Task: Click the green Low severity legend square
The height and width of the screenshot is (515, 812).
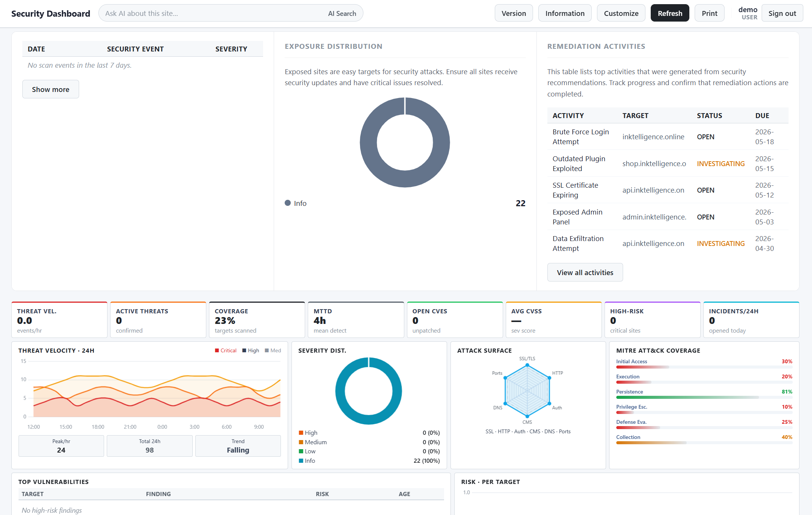Action: (x=301, y=451)
